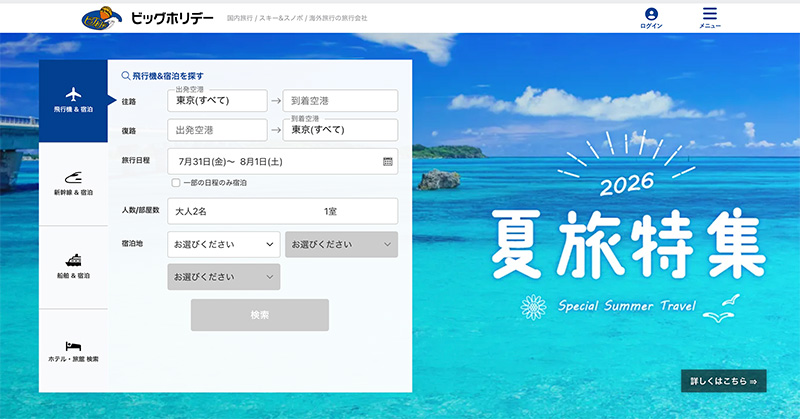
Task: Click the return 出発空港 input field
Action: (217, 130)
